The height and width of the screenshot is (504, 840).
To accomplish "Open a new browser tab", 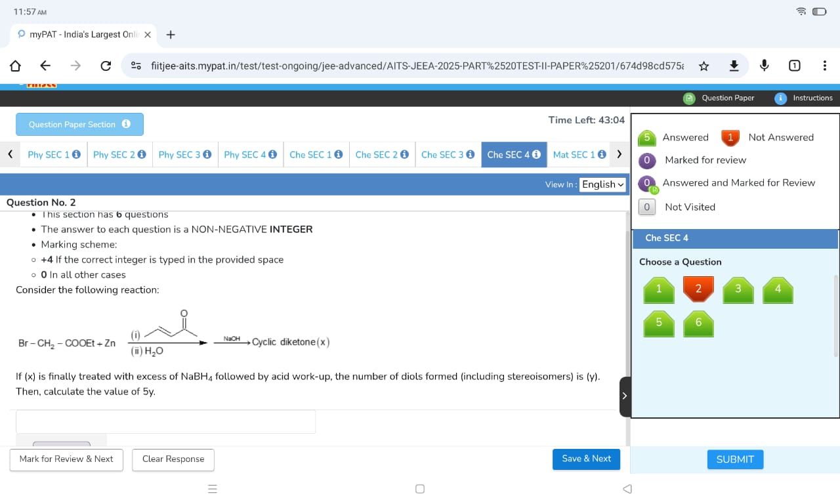I will coord(171,34).
